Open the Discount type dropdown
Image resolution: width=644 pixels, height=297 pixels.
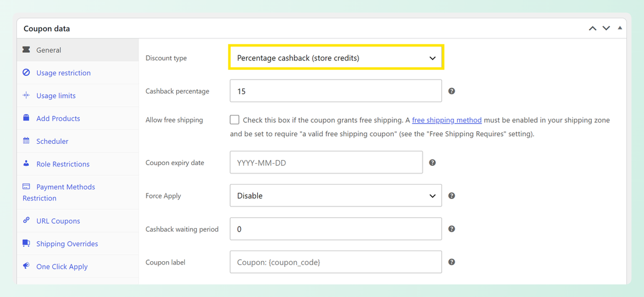[336, 58]
